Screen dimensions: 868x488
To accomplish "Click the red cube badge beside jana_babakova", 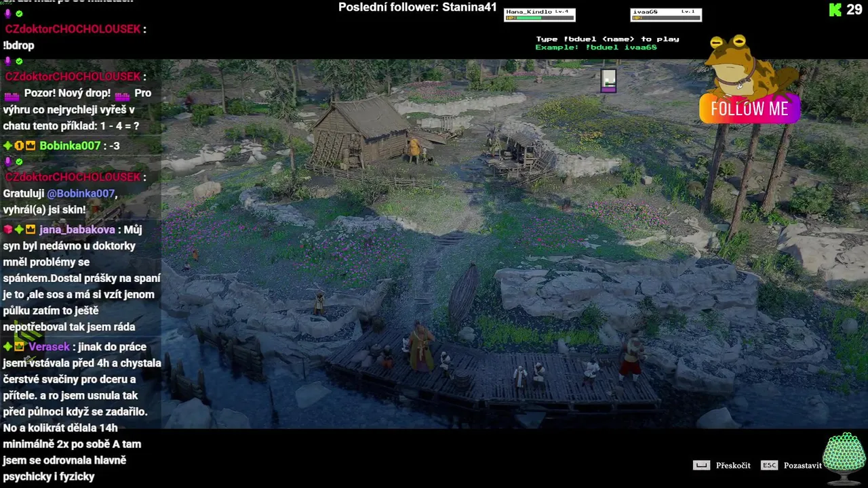I will 7,230.
